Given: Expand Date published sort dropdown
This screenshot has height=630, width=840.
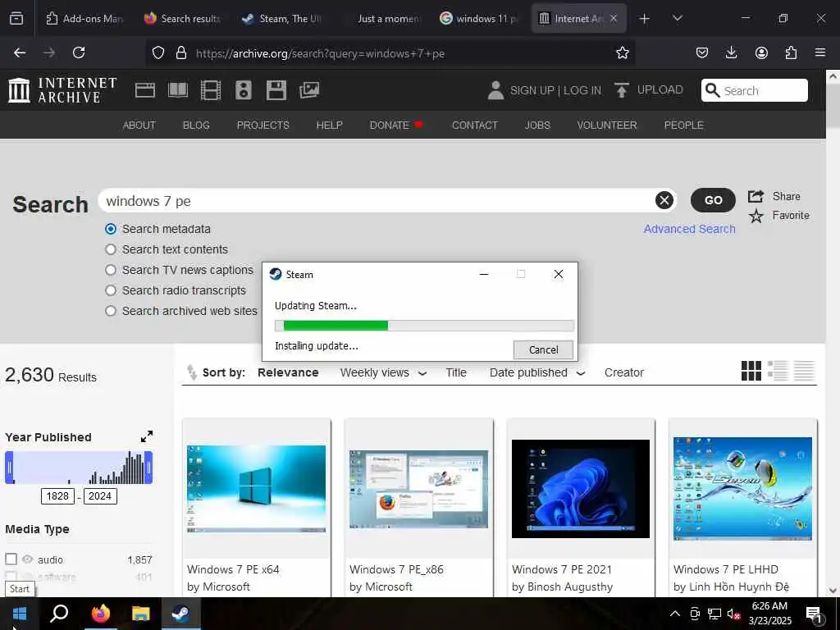Looking at the screenshot, I should (581, 373).
